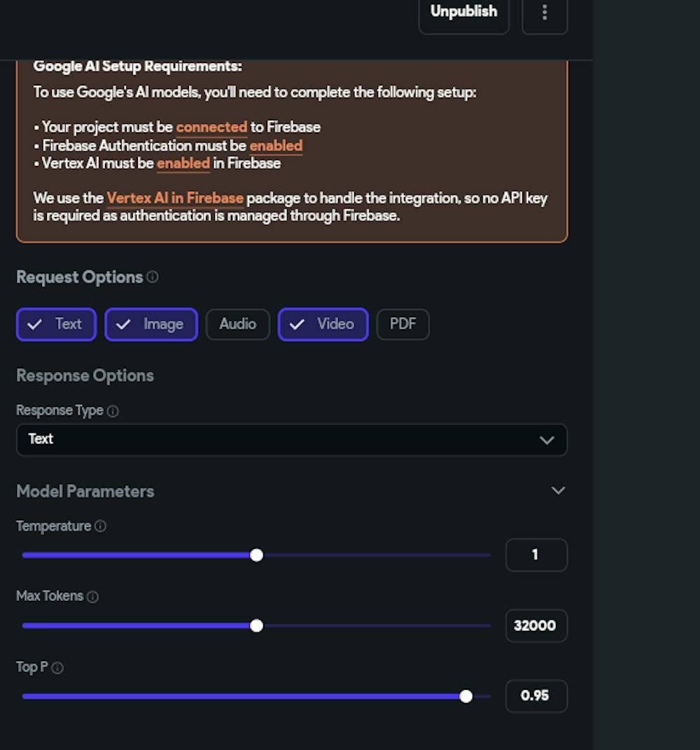Open the Vertex AI in Firebase link

[175, 198]
